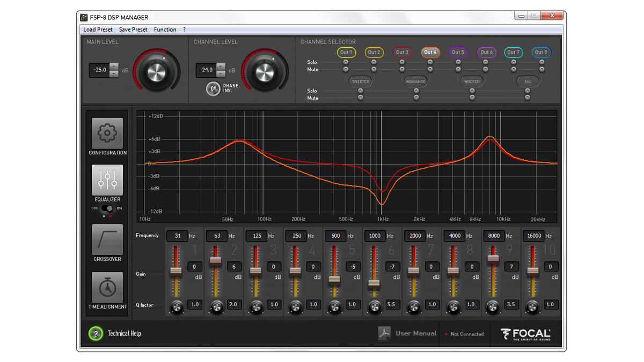Decrease Channel Level with the down arrow
644x362 pixels.
coord(221,73)
